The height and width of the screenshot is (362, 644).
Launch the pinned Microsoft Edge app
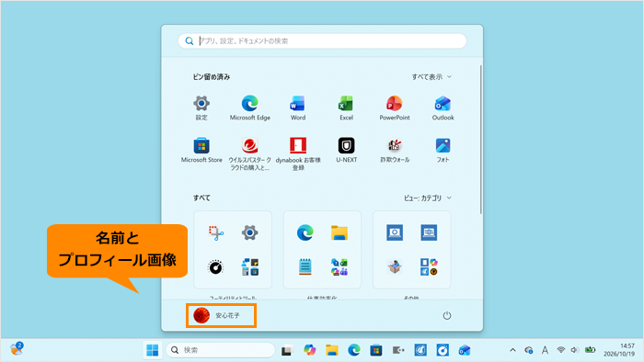click(x=249, y=107)
